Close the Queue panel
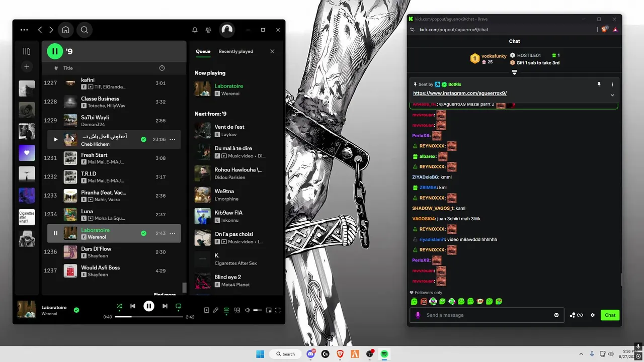644x362 pixels. point(272,51)
